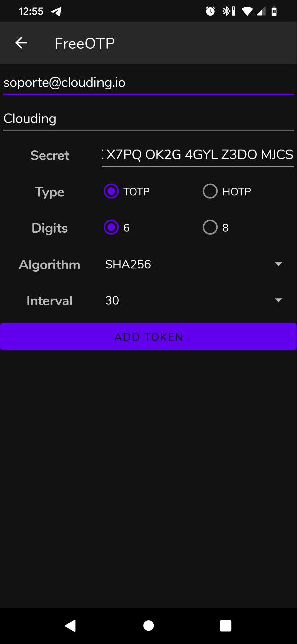Tap Android back triangle navigation button
The image size is (297, 644).
tap(70, 625)
